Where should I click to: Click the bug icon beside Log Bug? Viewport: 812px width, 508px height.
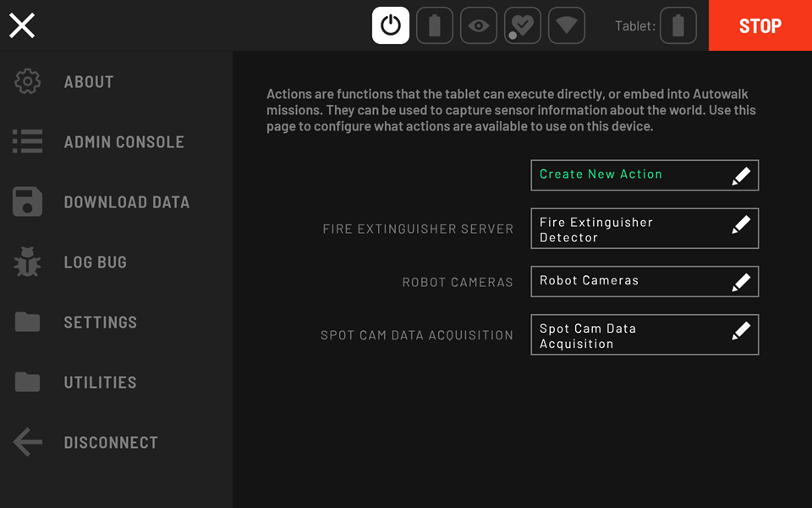click(27, 262)
